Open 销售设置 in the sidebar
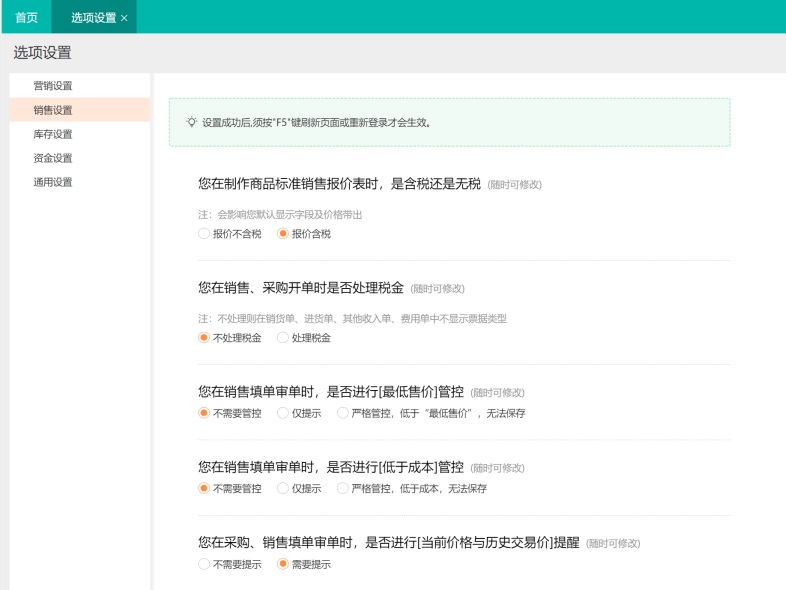Viewport: 786px width, 590px height. [x=53, y=110]
